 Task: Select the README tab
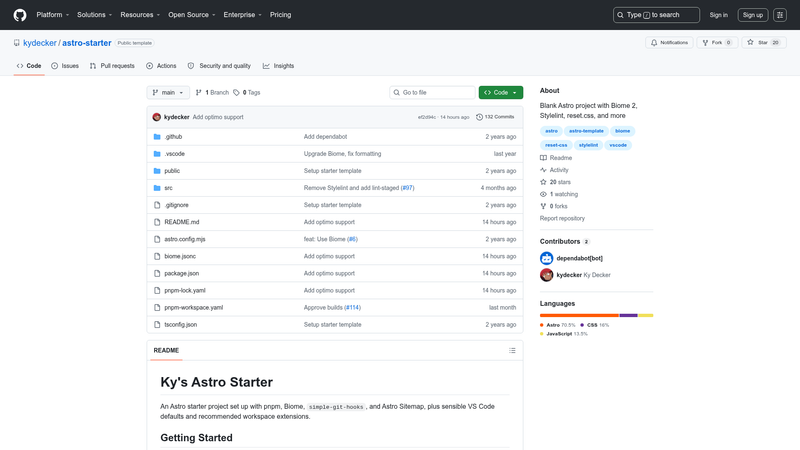[x=166, y=351]
